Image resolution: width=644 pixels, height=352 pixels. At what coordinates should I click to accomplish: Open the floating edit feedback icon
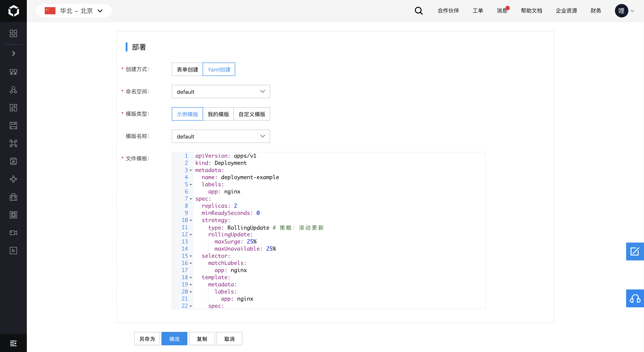[635, 251]
